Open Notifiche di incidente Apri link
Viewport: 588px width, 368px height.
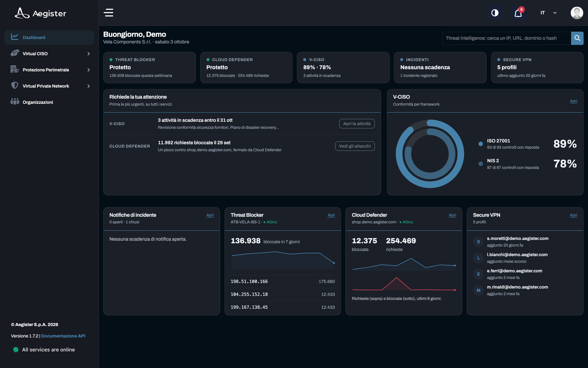pyautogui.click(x=210, y=215)
